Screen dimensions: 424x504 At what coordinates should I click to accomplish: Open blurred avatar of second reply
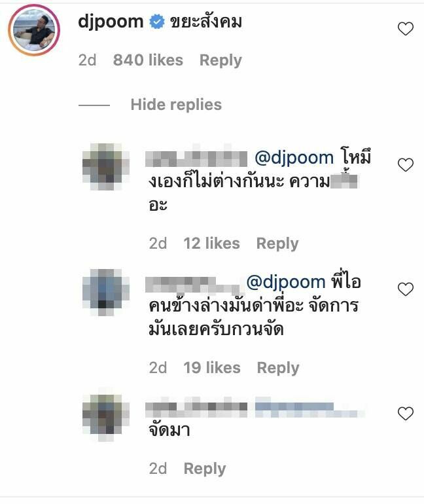[x=106, y=292]
